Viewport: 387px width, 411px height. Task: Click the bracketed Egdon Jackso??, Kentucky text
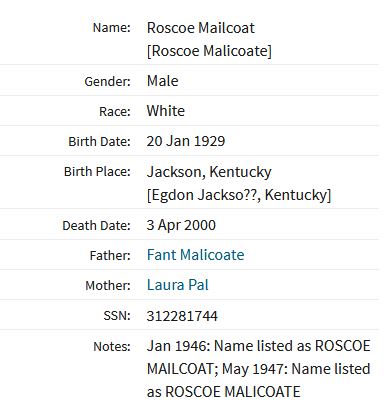(239, 195)
